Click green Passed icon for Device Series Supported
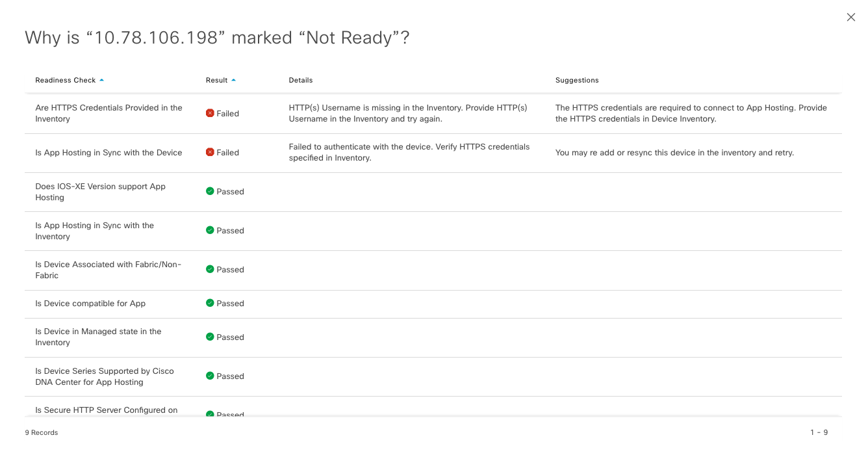 [x=210, y=376]
